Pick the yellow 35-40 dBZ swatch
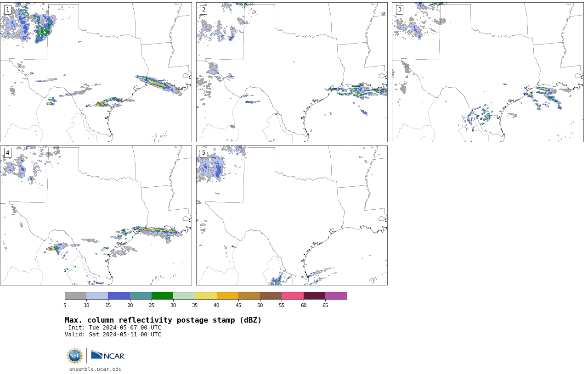 tap(206, 296)
